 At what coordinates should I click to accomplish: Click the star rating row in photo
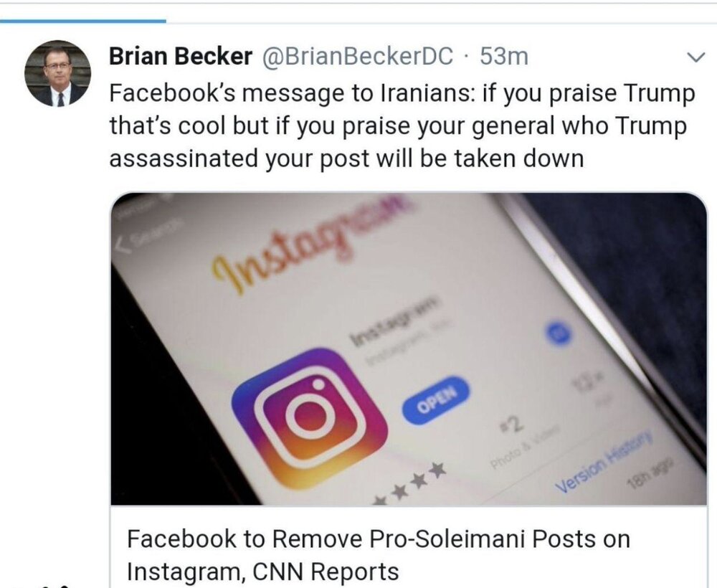[x=409, y=485]
